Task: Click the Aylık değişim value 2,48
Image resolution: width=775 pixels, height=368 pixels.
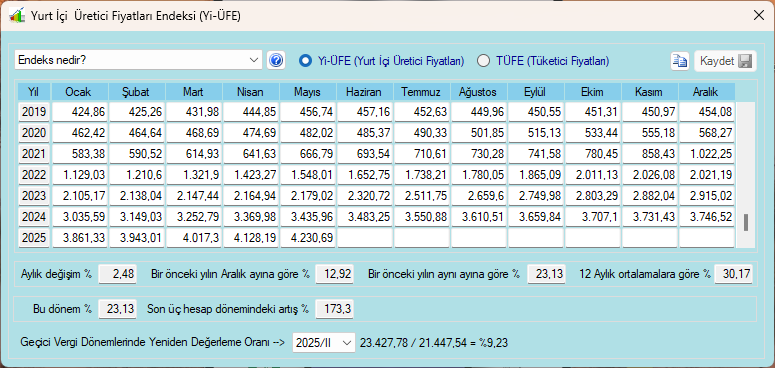Action: point(118,274)
